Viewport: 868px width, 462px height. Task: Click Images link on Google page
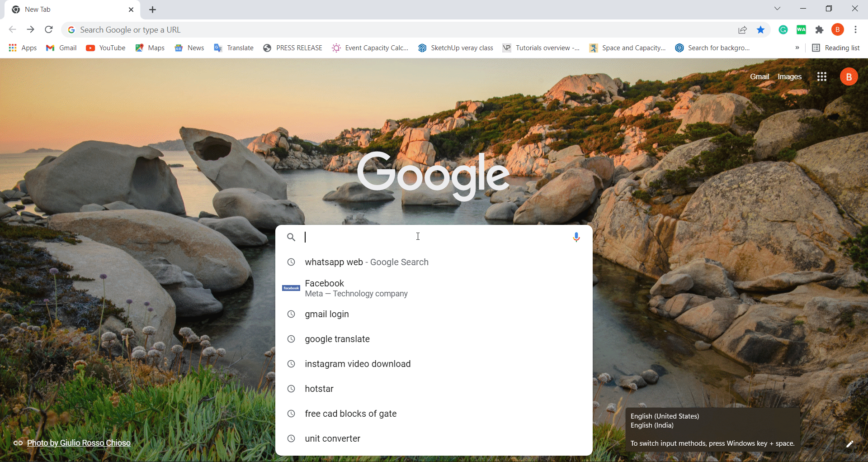point(789,77)
